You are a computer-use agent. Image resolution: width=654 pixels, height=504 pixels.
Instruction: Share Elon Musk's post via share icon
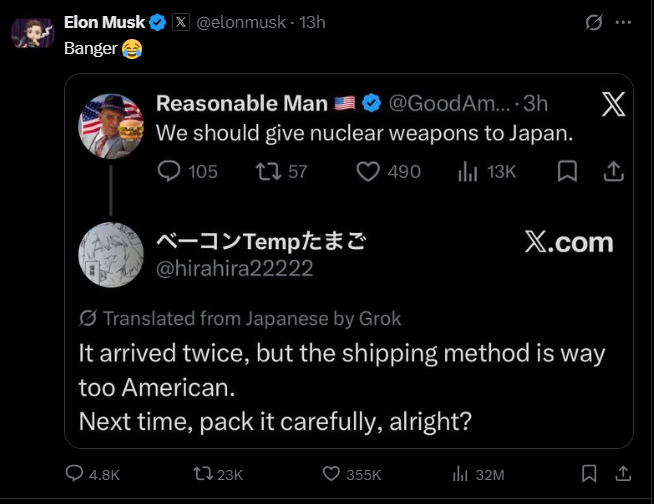tap(621, 473)
